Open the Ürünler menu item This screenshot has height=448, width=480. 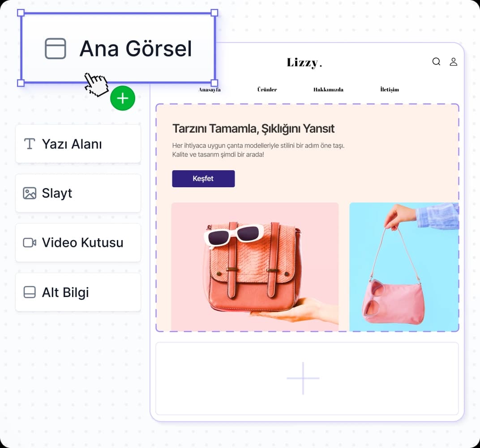tap(267, 90)
